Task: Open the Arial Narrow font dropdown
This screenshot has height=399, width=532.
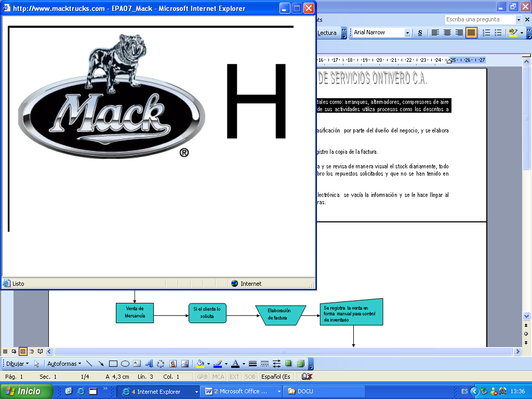Action: [x=407, y=33]
